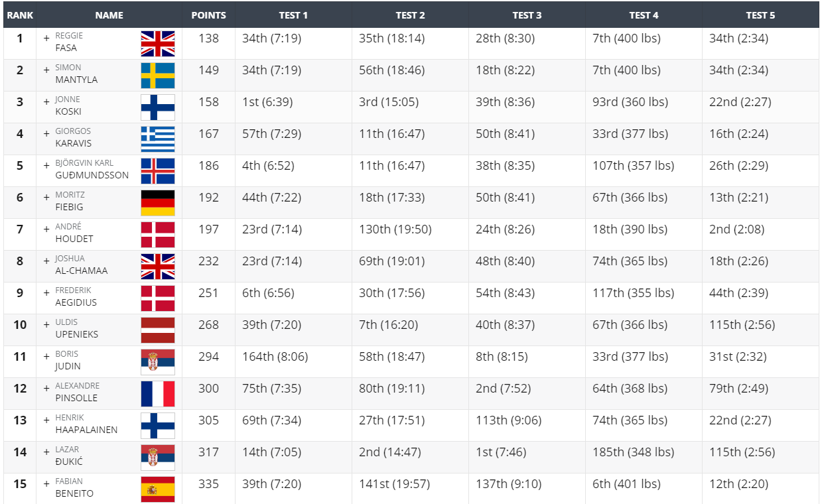Image resolution: width=822 pixels, height=504 pixels.
Task: Expand Boris Judin's row with plus sign
Action: [x=46, y=356]
